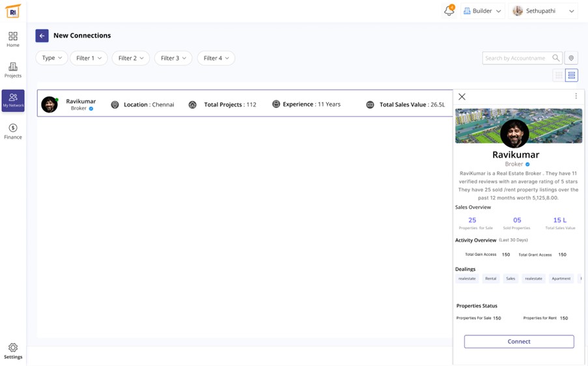
Task: Click the Connect button
Action: 518,341
